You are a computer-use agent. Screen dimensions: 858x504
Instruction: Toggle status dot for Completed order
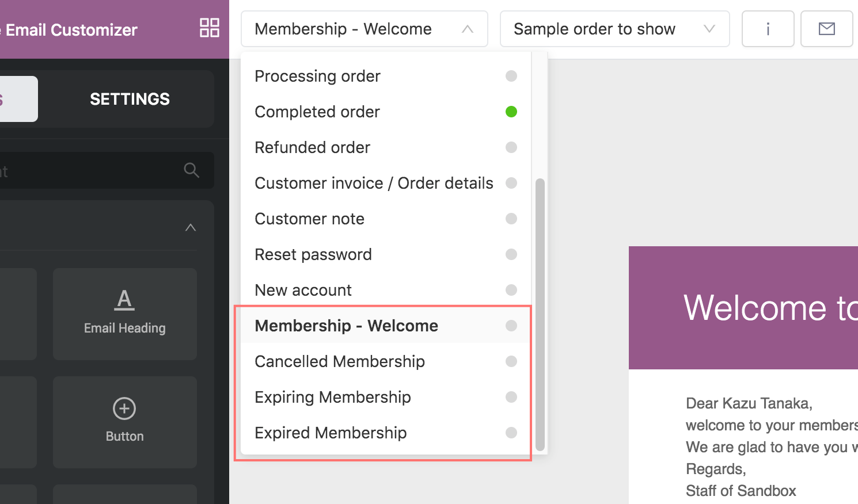tap(511, 112)
